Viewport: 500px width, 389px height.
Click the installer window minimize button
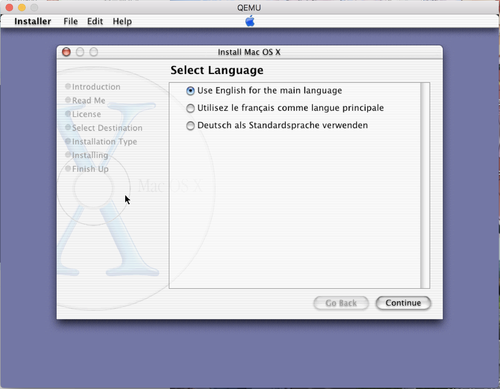pyautogui.click(x=80, y=52)
